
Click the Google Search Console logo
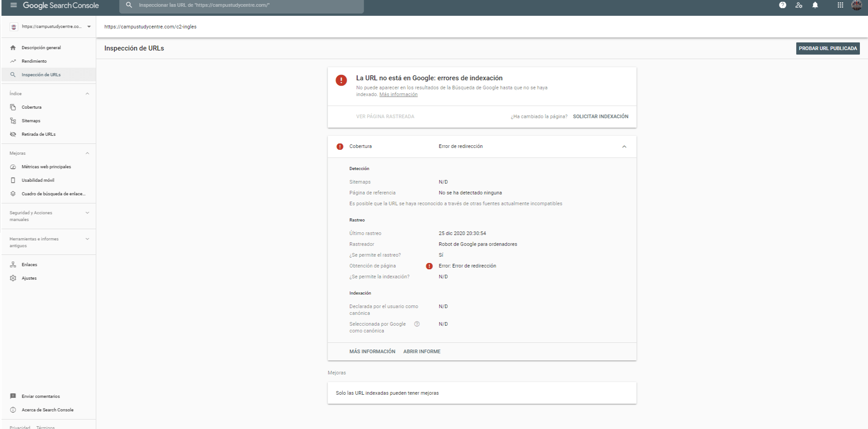click(x=61, y=5)
